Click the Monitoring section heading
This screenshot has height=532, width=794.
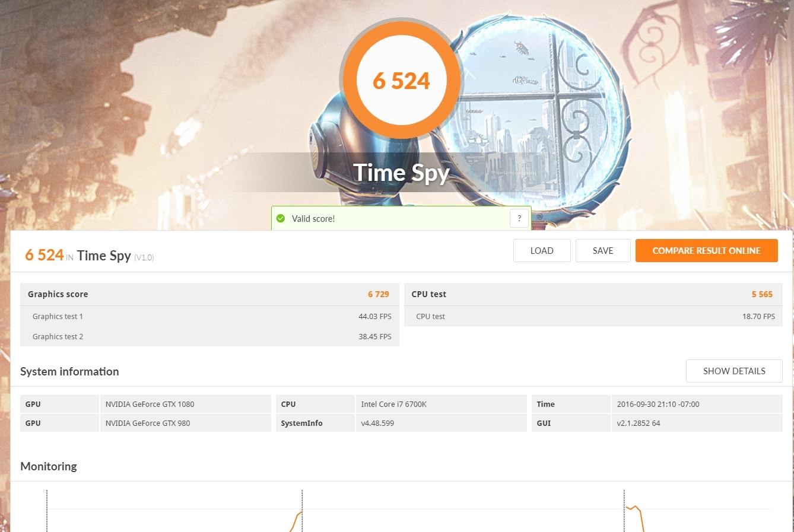(49, 467)
